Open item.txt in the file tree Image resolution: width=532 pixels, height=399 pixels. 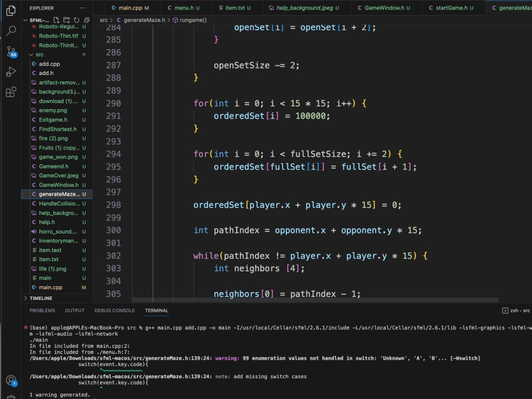pos(57,259)
